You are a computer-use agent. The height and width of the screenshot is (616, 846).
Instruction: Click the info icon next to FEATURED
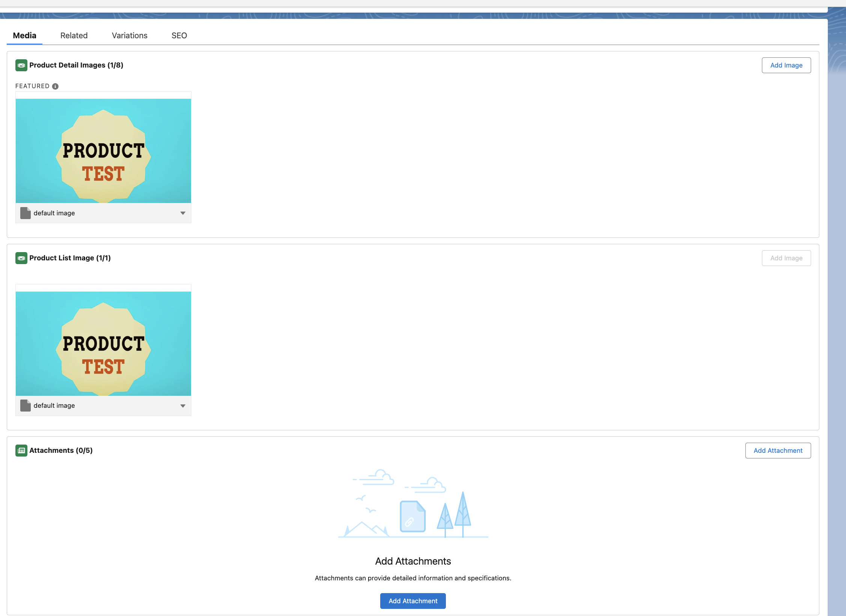tap(55, 86)
